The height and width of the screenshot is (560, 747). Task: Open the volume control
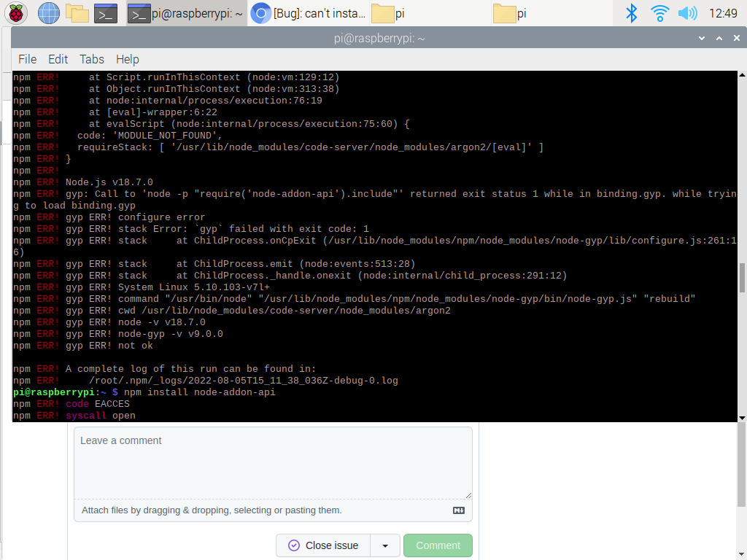tap(687, 13)
